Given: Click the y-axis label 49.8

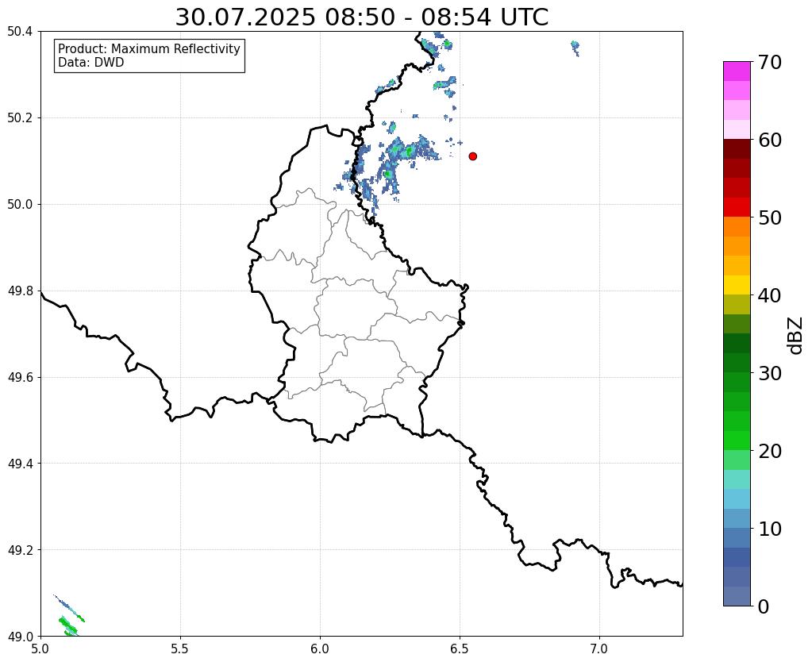Looking at the screenshot, I should (x=20, y=291).
